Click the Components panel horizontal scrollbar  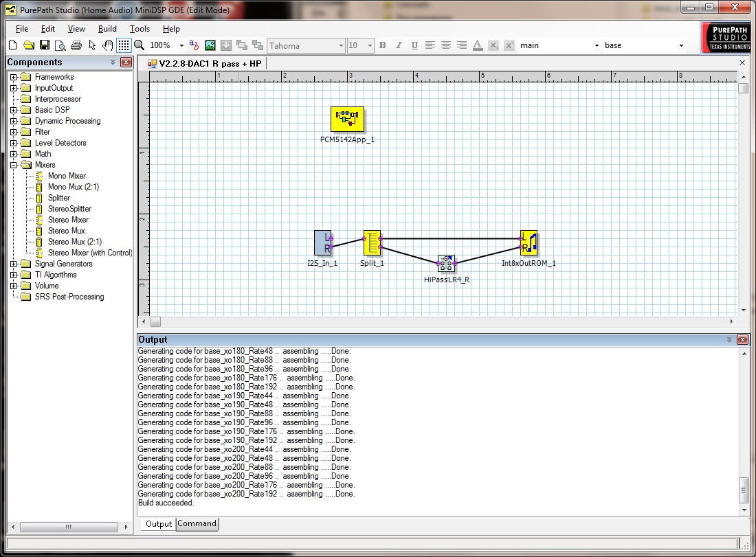(x=69, y=527)
